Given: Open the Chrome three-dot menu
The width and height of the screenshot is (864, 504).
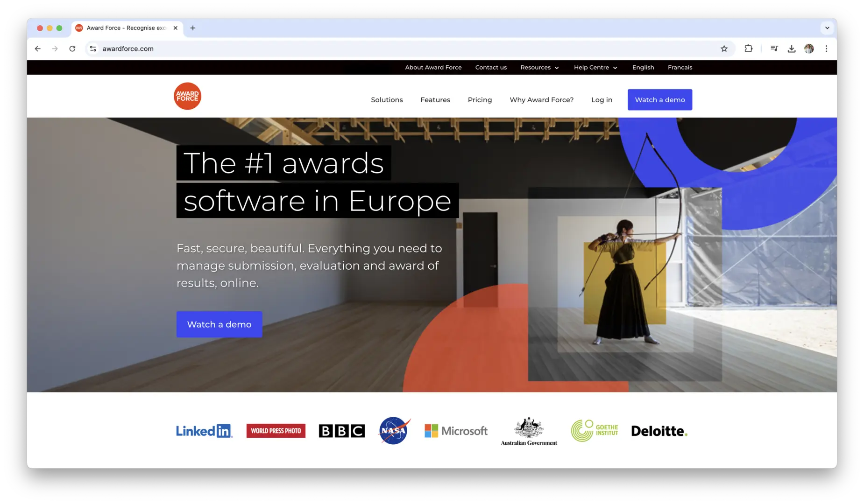Looking at the screenshot, I should click(x=826, y=49).
